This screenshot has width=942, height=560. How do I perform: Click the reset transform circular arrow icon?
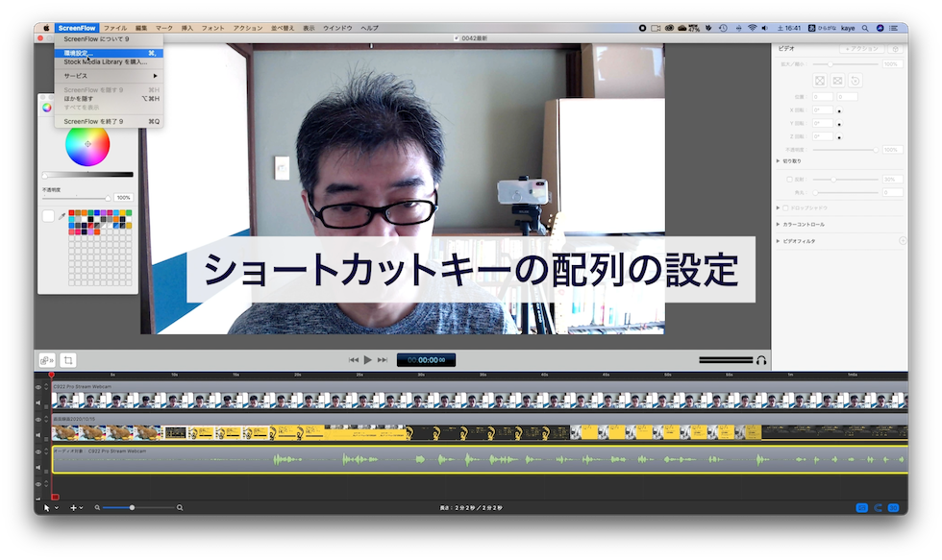pos(855,81)
